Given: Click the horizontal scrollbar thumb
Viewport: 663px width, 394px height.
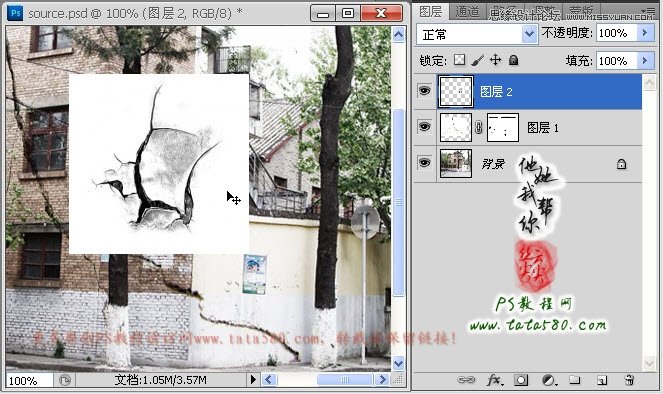Looking at the screenshot, I should [x=345, y=380].
